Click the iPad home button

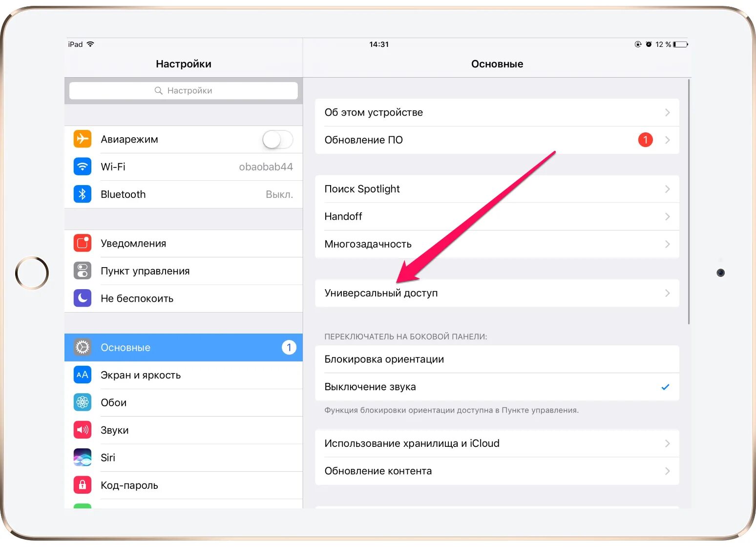tap(32, 273)
